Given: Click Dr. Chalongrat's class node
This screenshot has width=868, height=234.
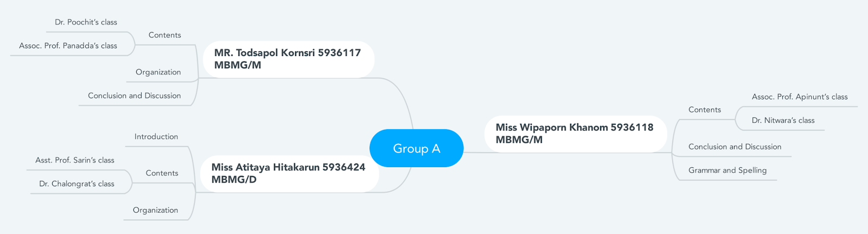Looking at the screenshot, I should tap(77, 184).
